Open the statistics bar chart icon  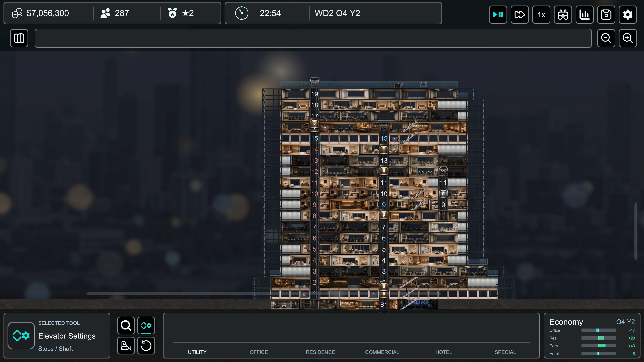[584, 14]
